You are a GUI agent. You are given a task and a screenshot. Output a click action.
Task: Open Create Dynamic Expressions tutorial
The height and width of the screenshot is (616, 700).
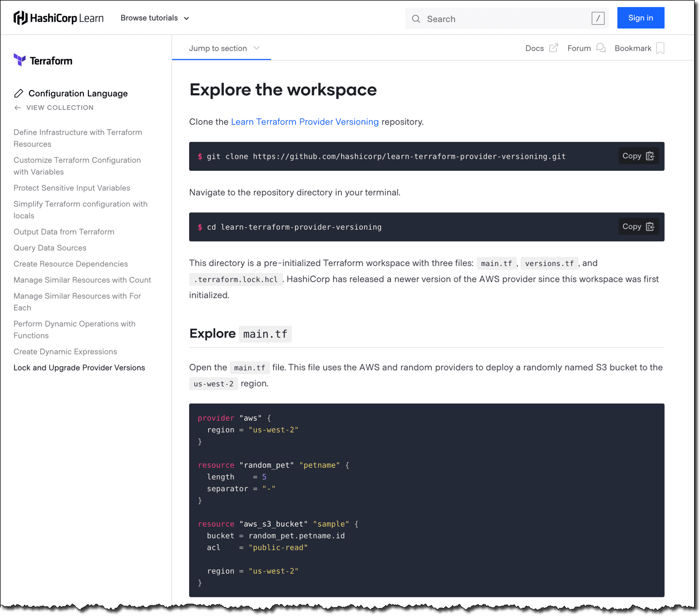65,352
